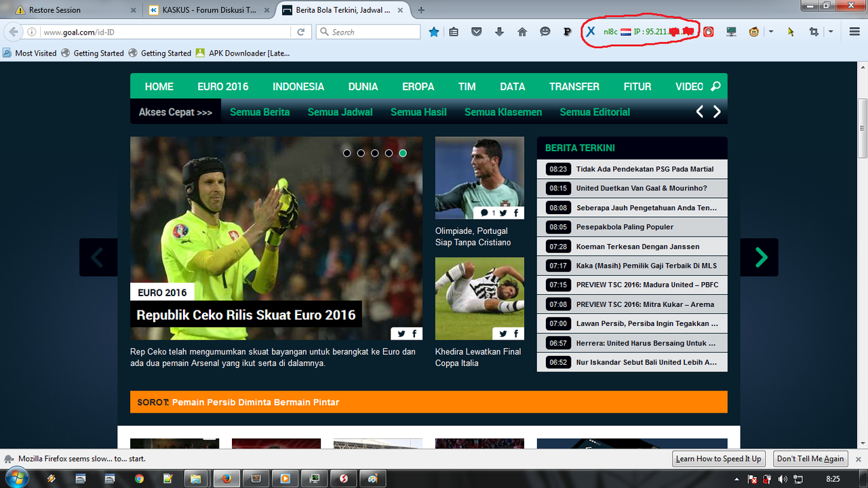Click the green monitor extension icon
This screenshot has width=868, height=488.
click(731, 32)
